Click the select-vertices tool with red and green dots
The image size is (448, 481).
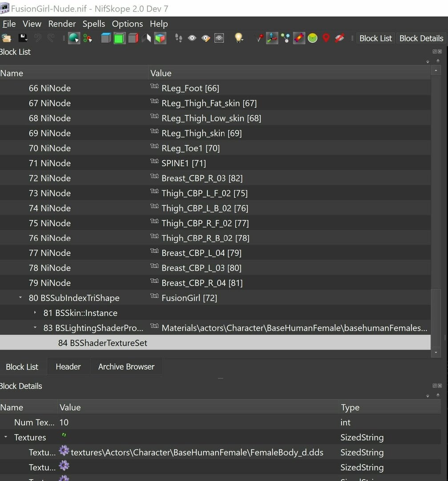coord(88,38)
